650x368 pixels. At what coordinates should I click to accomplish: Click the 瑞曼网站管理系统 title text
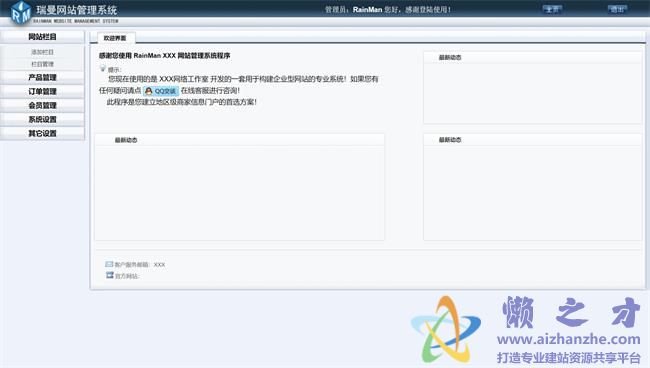pos(76,10)
